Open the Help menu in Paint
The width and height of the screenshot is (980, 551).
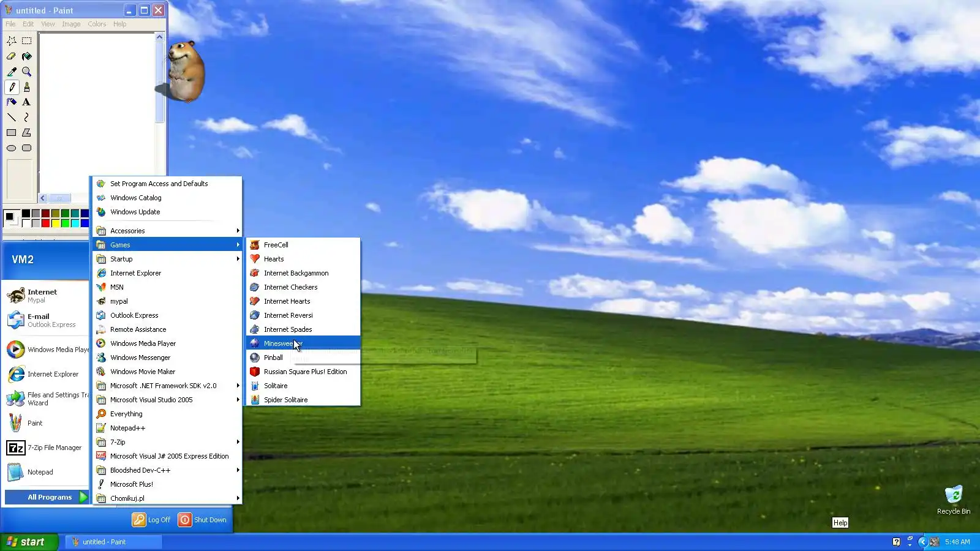point(120,24)
